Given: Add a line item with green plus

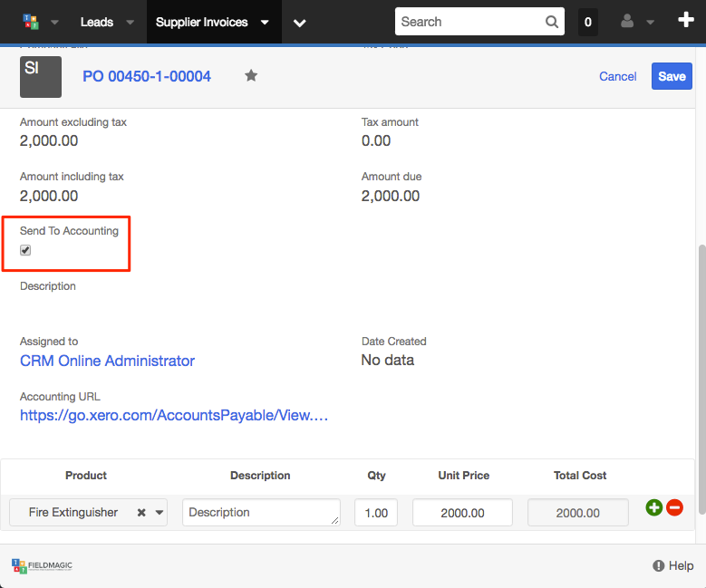Looking at the screenshot, I should click(x=654, y=507).
